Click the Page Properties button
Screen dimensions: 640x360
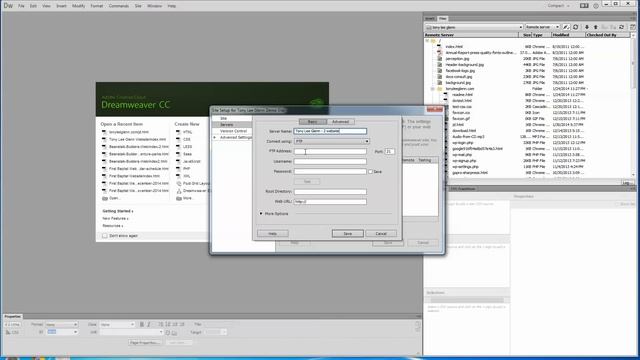(x=144, y=342)
